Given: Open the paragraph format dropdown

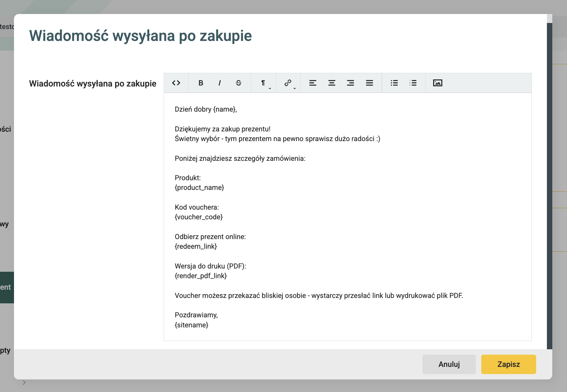Looking at the screenshot, I should point(263,83).
